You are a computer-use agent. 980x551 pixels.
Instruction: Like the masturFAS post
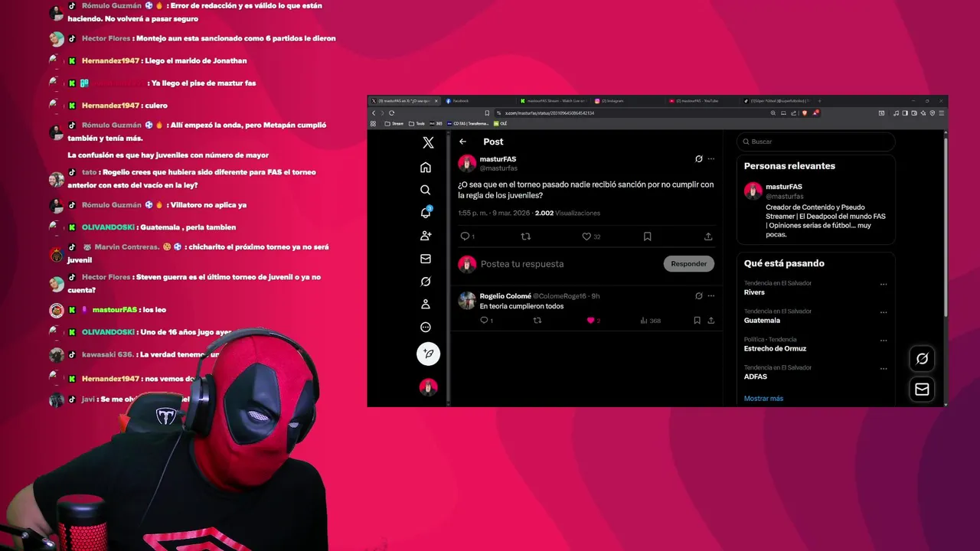tap(586, 236)
